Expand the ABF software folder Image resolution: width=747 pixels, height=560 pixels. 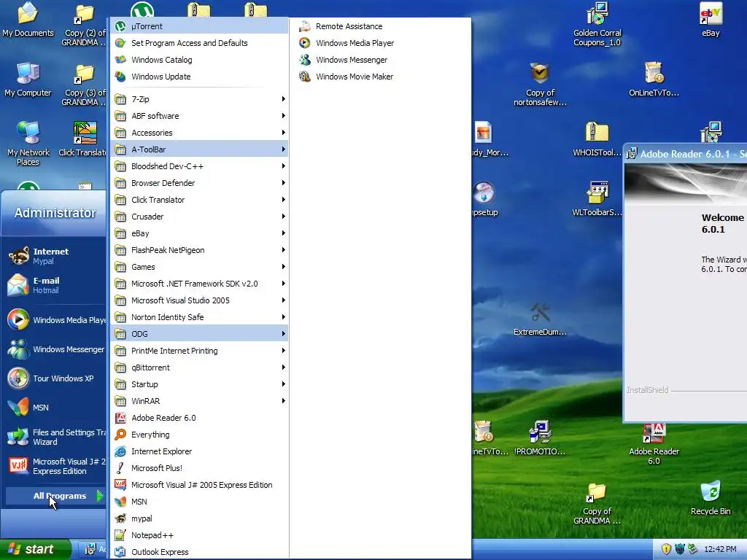199,116
